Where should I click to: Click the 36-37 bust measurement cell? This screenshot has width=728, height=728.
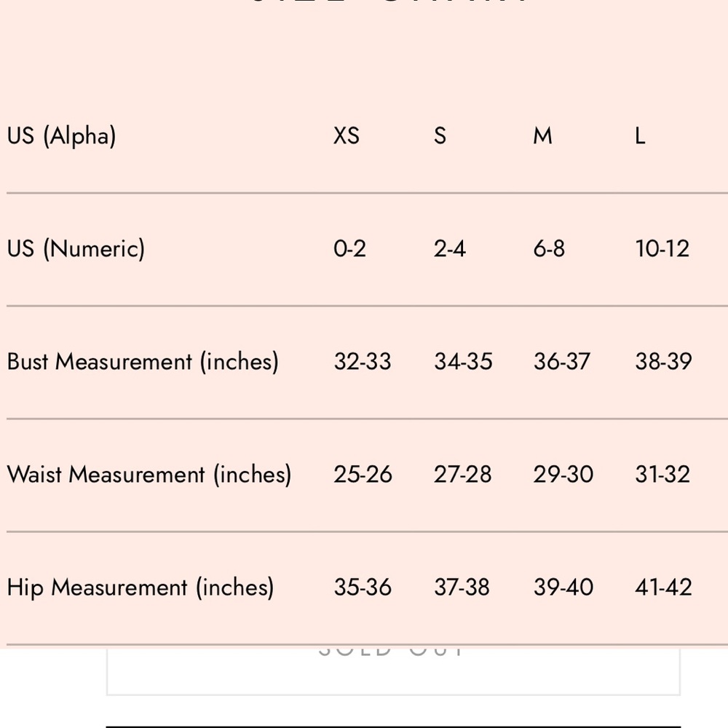(x=562, y=362)
